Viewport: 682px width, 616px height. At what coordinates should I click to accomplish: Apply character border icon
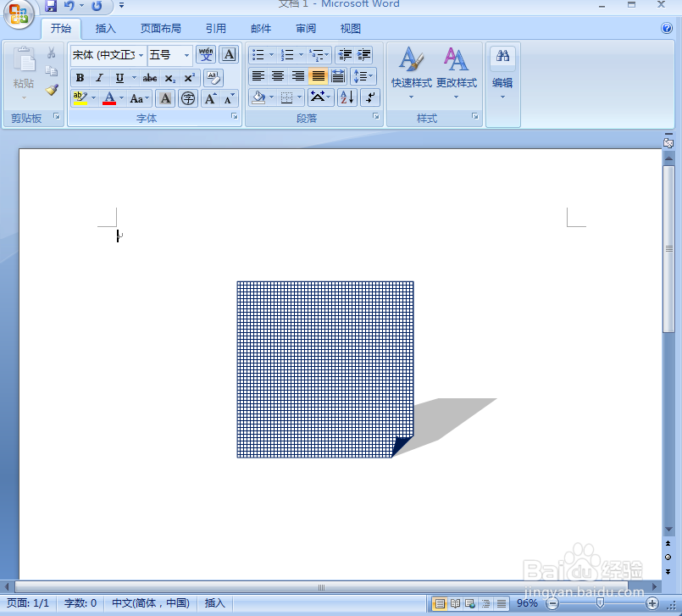point(229,55)
